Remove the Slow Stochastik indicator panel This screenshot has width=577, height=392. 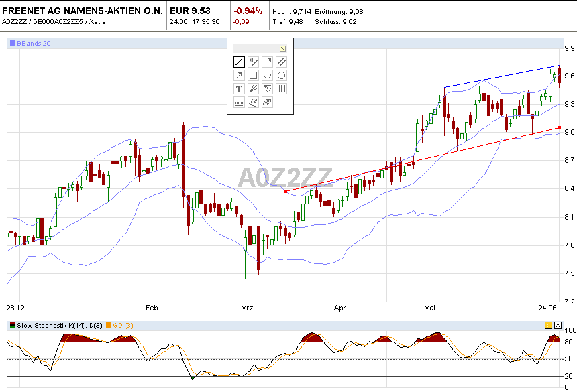click(558, 325)
